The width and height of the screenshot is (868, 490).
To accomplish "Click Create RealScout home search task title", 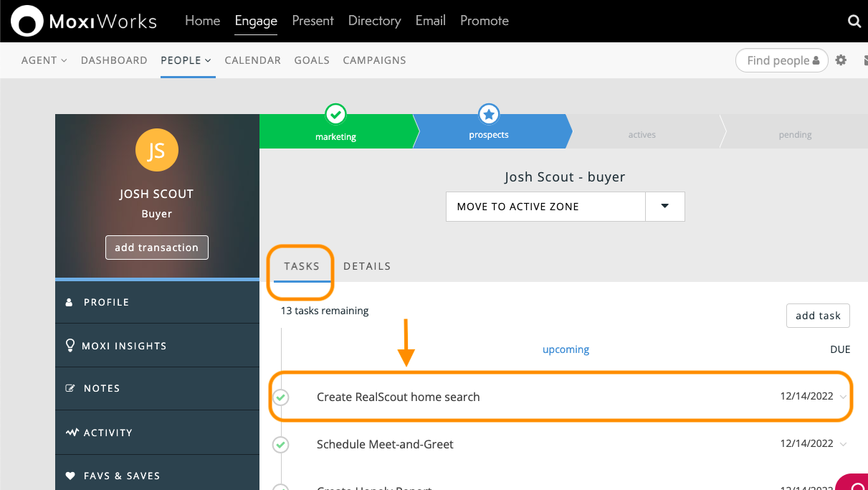I will point(399,397).
